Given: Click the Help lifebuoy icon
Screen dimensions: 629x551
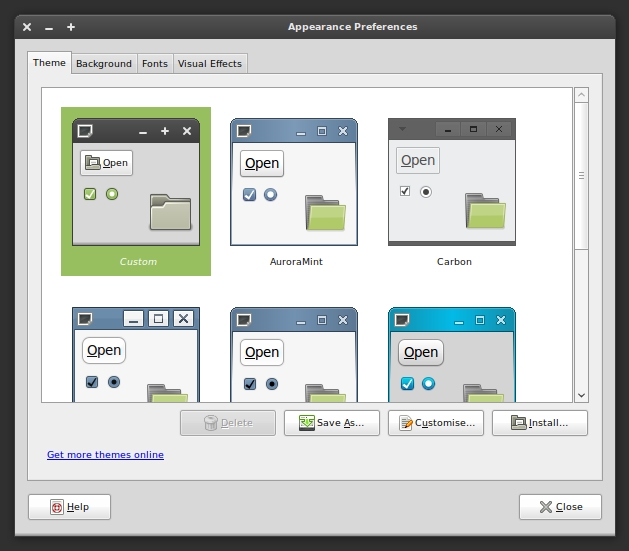Looking at the screenshot, I should pos(56,507).
